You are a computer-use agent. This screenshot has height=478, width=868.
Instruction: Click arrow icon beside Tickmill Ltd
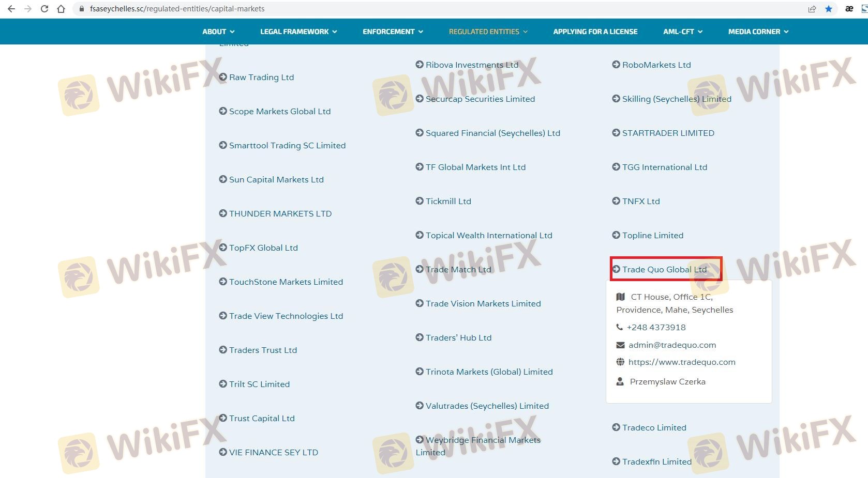point(420,201)
